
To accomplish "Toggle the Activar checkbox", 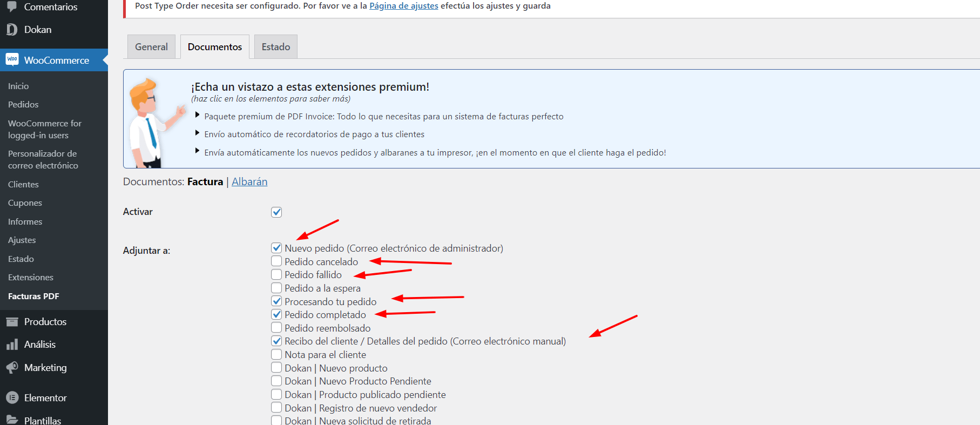I will [x=276, y=212].
